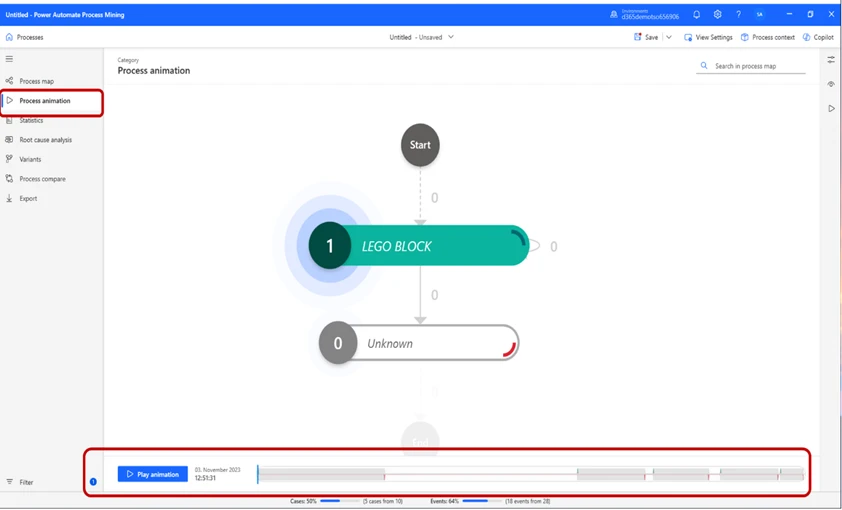Open the Variants view

tap(30, 159)
